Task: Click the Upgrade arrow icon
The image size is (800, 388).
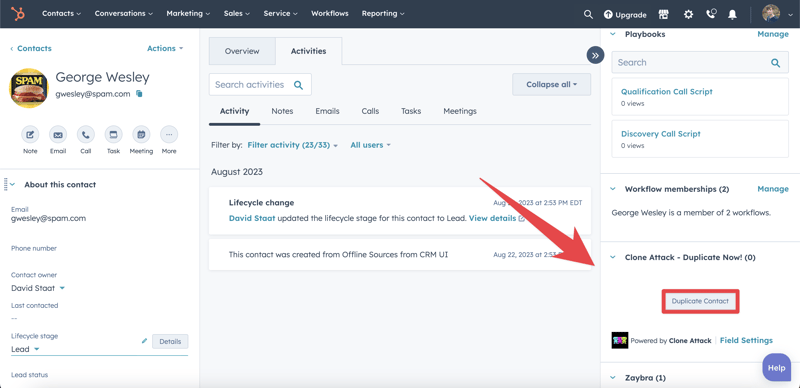Action: (608, 15)
